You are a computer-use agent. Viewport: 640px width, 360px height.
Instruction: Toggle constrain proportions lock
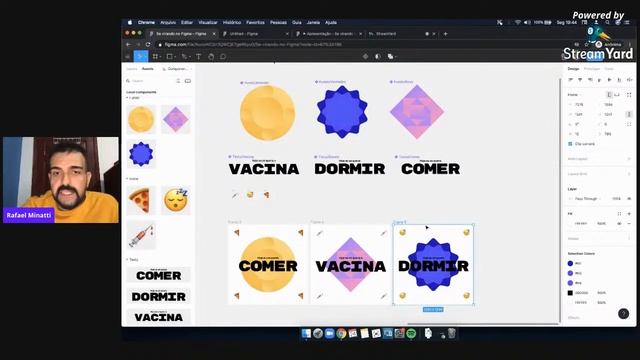point(629,114)
